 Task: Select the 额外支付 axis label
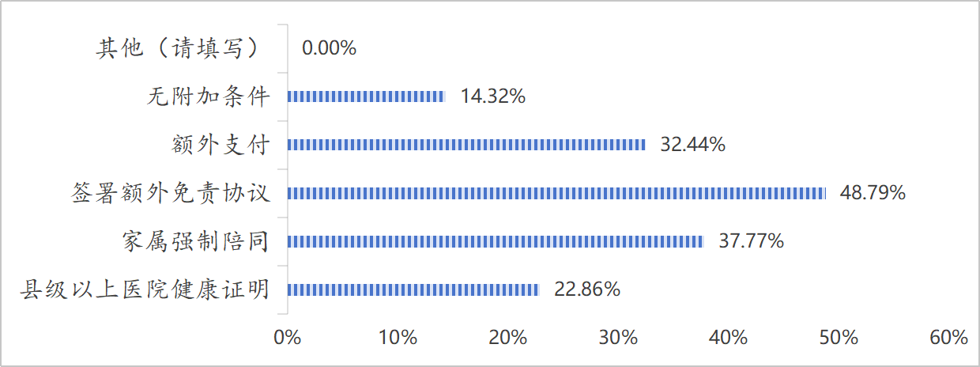pos(221,145)
